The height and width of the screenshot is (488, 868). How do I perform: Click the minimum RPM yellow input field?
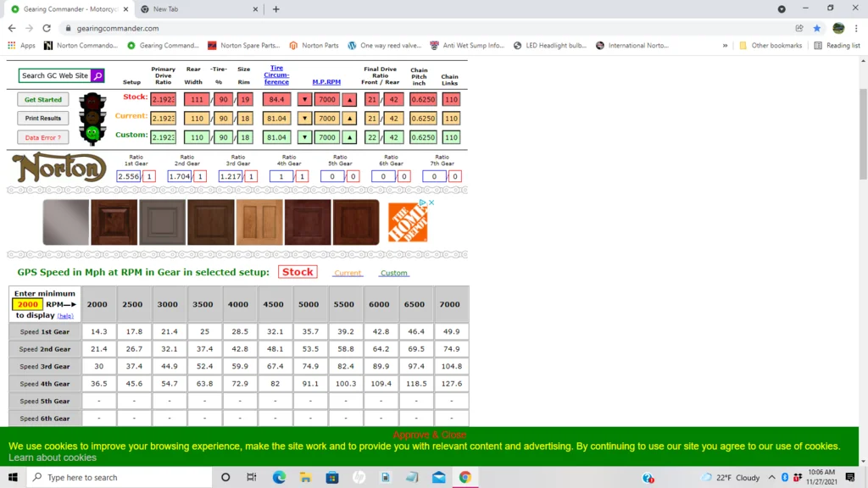point(27,304)
